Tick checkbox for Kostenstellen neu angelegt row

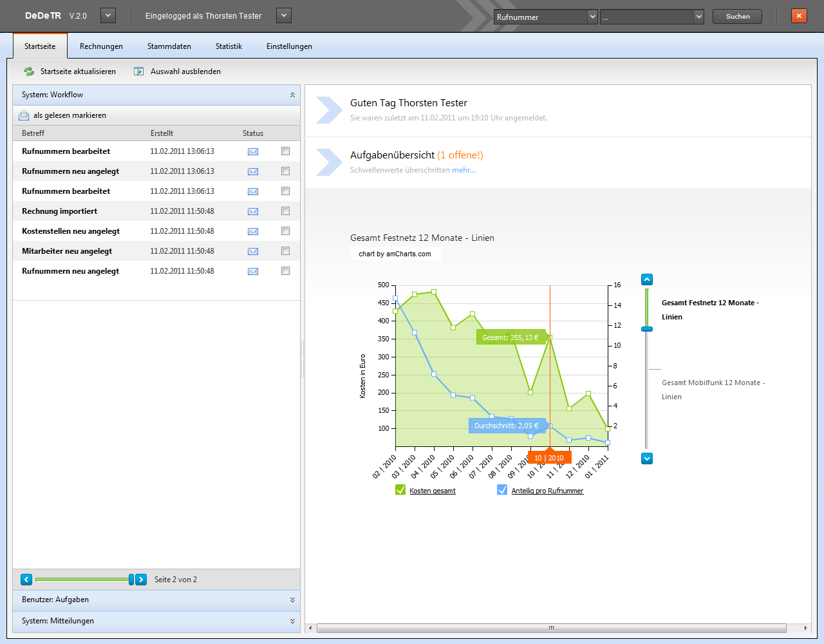[285, 231]
